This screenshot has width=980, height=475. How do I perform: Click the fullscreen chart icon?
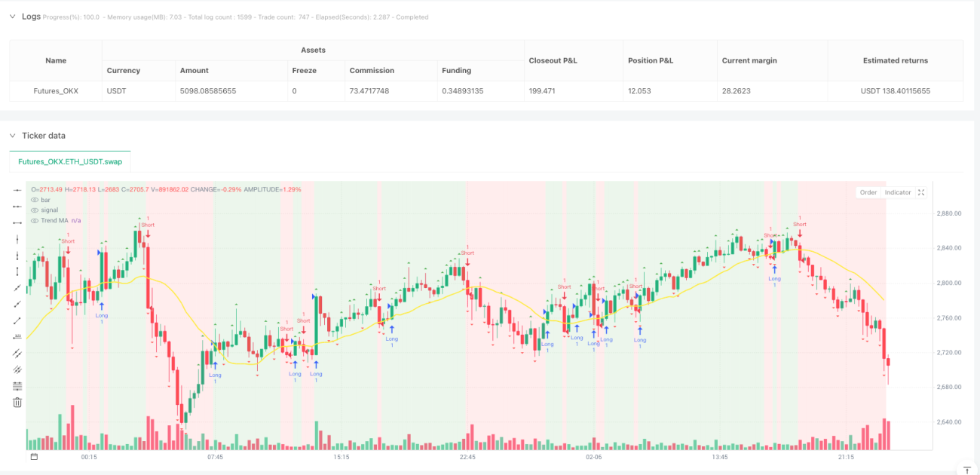[920, 192]
